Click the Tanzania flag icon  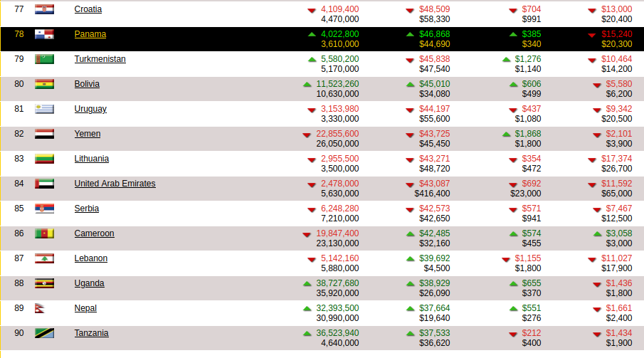44,333
